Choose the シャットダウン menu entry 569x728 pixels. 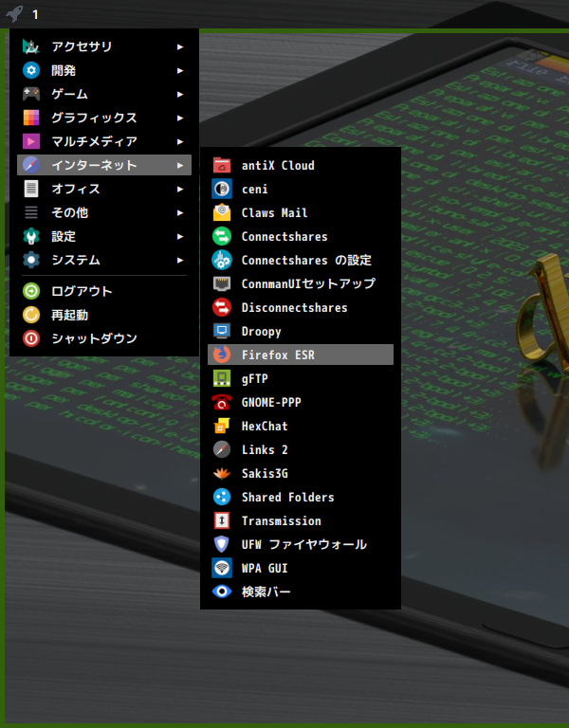click(104, 338)
